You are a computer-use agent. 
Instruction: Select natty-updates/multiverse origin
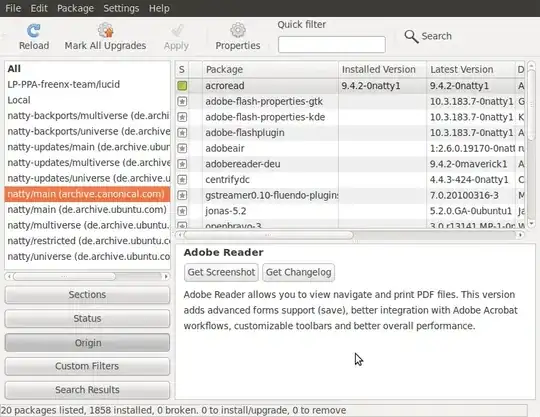(87, 163)
